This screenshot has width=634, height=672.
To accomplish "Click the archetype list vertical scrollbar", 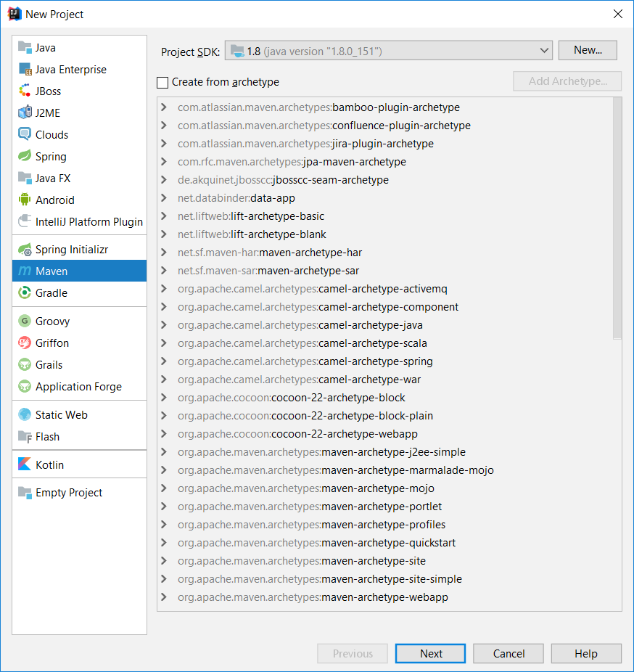I will (x=617, y=218).
